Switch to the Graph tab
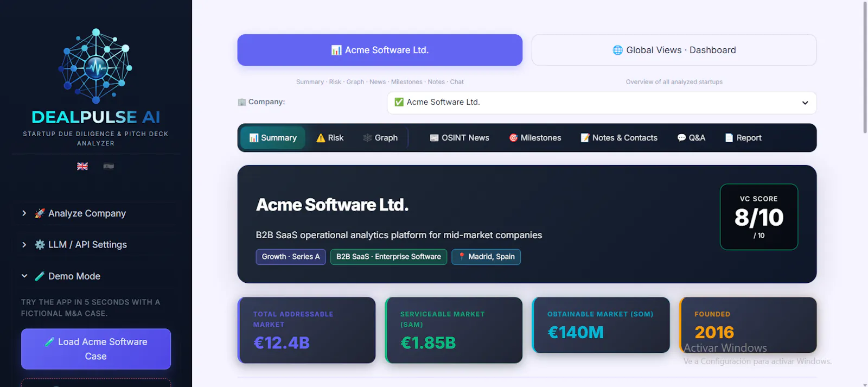The image size is (868, 387). 380,138
